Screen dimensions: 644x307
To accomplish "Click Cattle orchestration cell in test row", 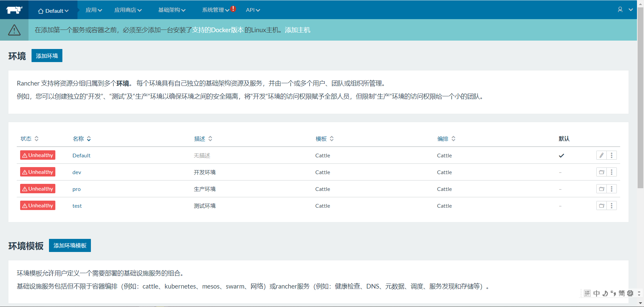I will click(x=444, y=206).
